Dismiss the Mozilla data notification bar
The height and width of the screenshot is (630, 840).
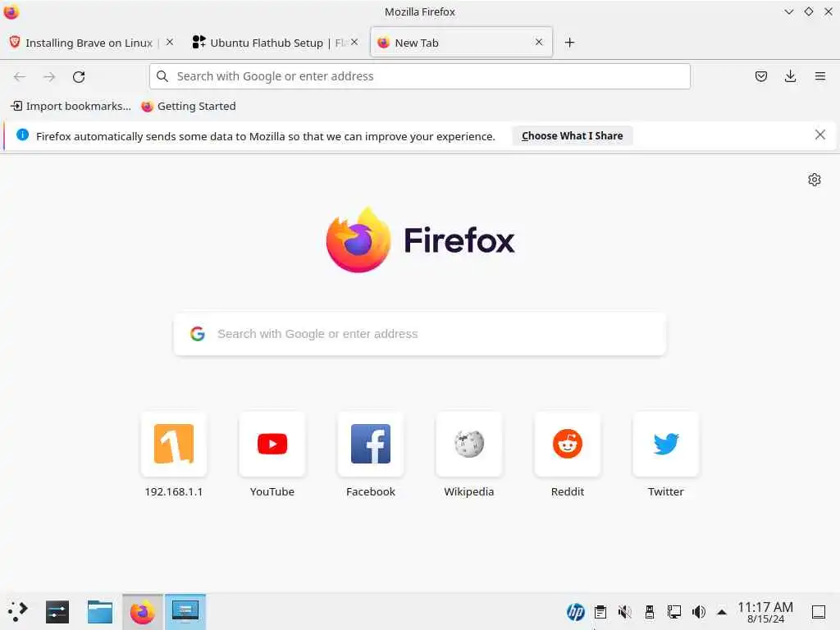pyautogui.click(x=819, y=135)
